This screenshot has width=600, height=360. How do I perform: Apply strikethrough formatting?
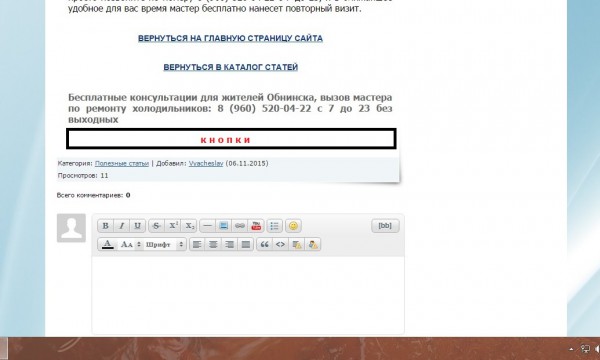(x=157, y=226)
